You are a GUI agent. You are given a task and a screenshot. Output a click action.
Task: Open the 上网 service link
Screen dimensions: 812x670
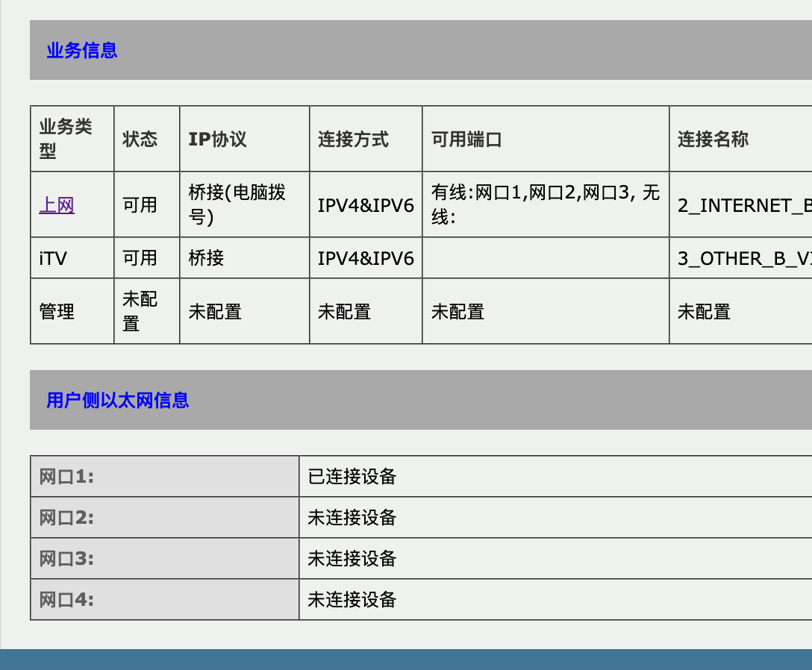coord(57,205)
